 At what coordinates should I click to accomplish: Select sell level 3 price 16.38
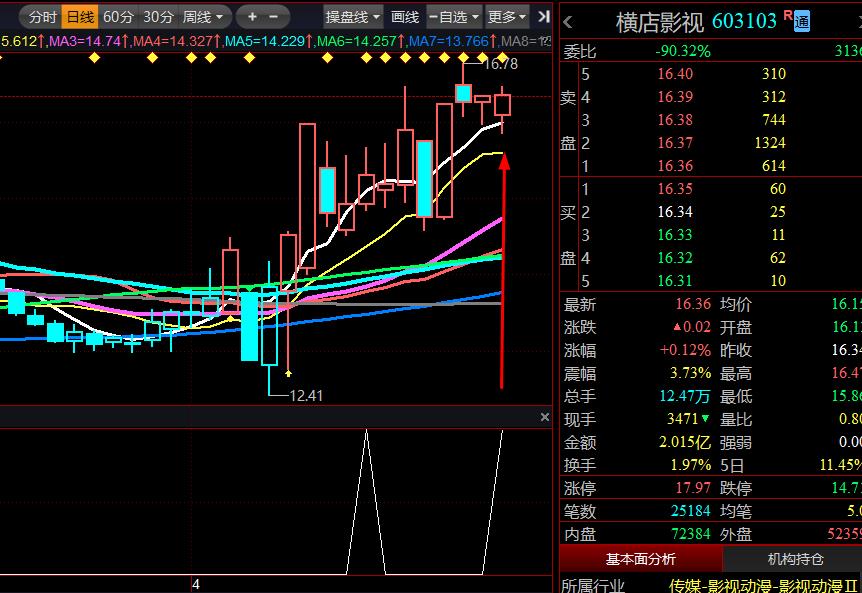675,120
